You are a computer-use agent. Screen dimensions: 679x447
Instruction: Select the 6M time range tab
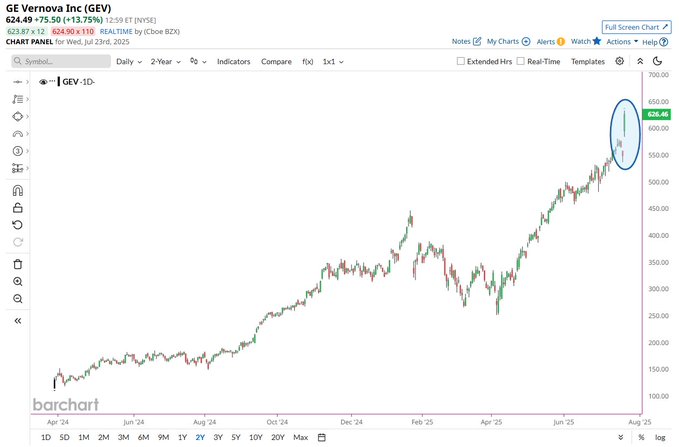[143, 437]
